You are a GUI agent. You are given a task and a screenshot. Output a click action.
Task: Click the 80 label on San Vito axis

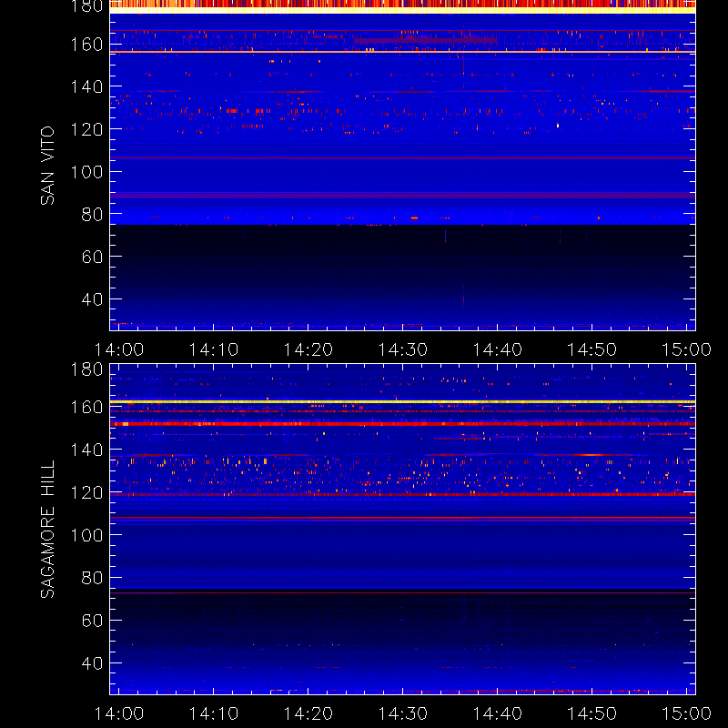coord(92,215)
